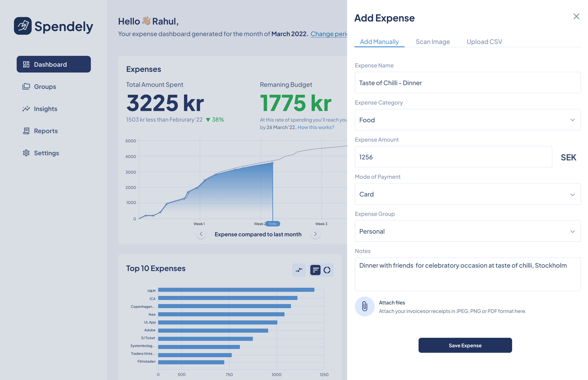Click the Filmstaden bar in the chart
The image size is (588, 380).
(x=191, y=362)
